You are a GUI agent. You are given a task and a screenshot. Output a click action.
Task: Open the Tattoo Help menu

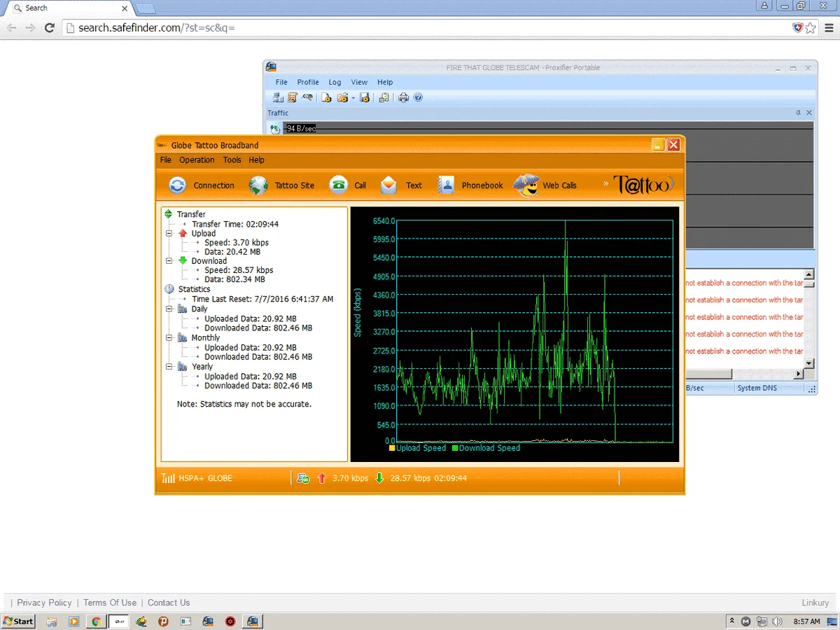(x=257, y=160)
